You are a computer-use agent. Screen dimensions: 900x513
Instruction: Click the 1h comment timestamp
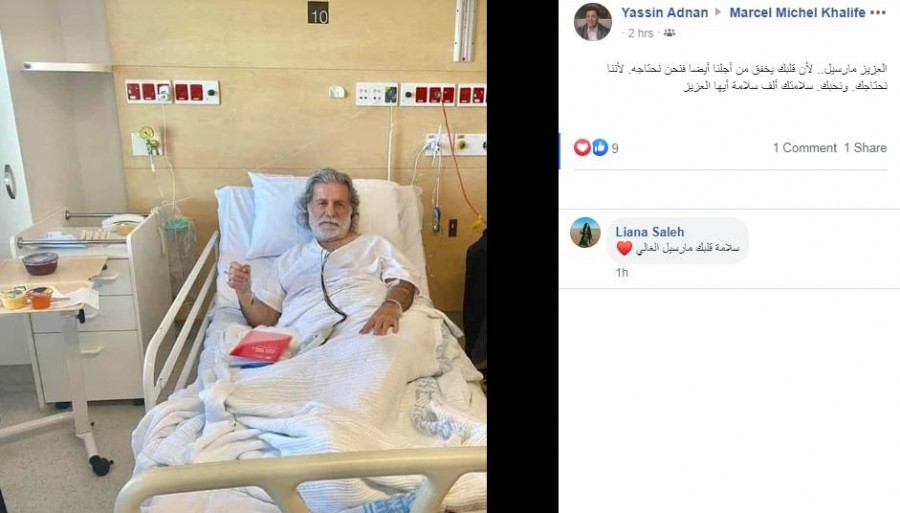[x=622, y=273]
